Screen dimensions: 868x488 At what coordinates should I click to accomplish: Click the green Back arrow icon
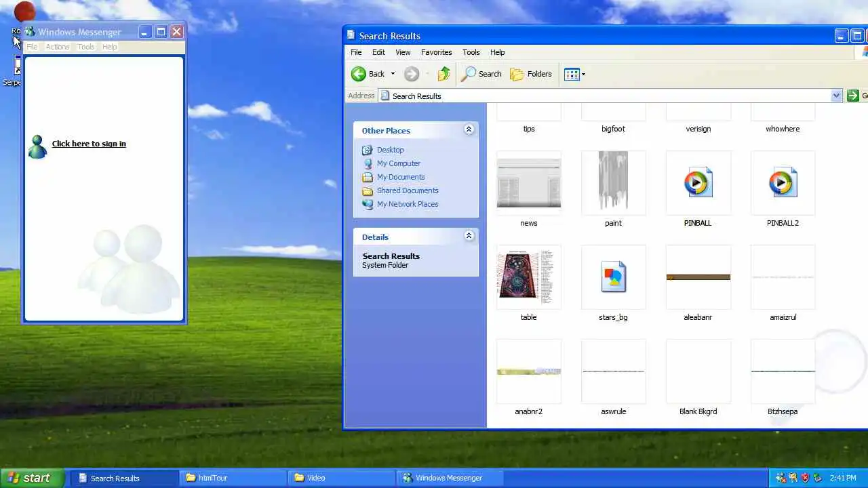[358, 74]
